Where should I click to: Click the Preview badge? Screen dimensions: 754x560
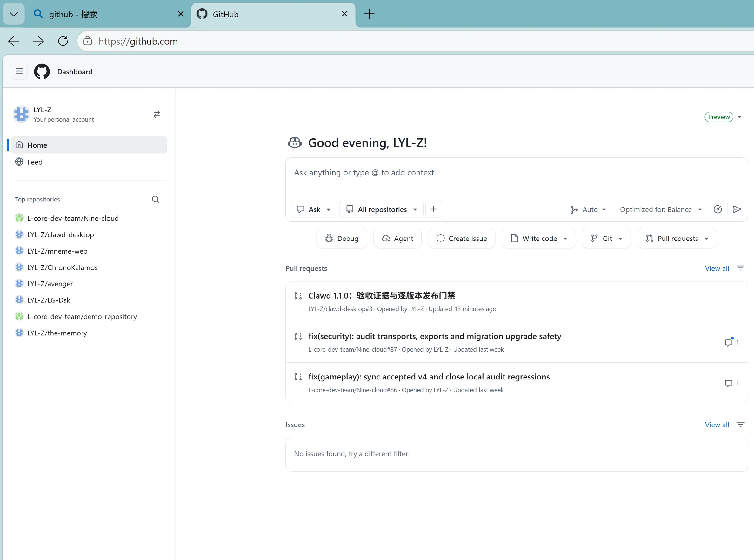click(x=719, y=117)
